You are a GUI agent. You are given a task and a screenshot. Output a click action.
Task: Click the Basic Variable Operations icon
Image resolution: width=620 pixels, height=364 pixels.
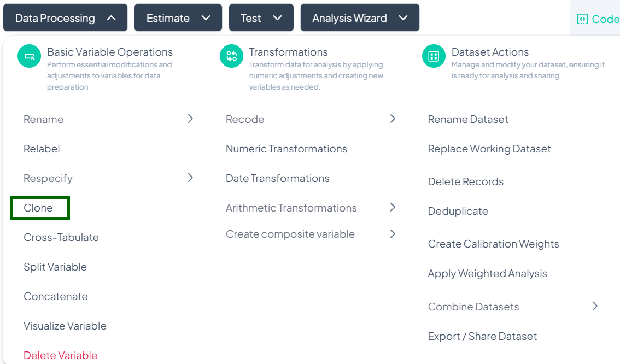coord(30,57)
